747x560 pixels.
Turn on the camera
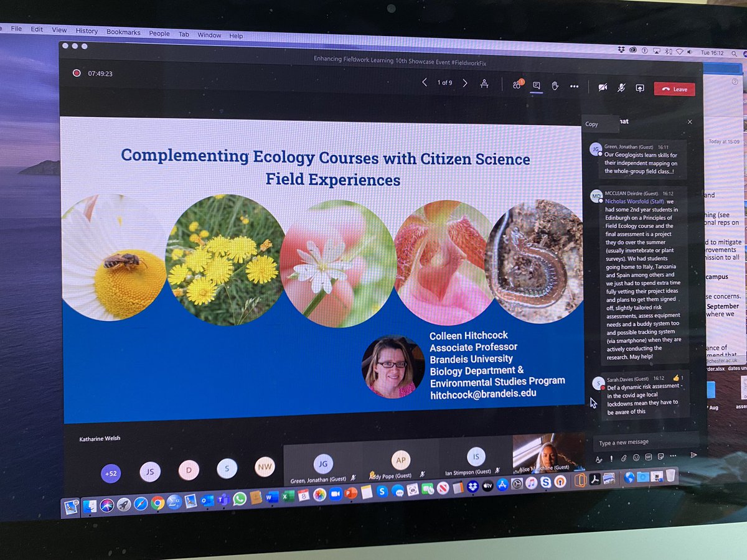602,88
